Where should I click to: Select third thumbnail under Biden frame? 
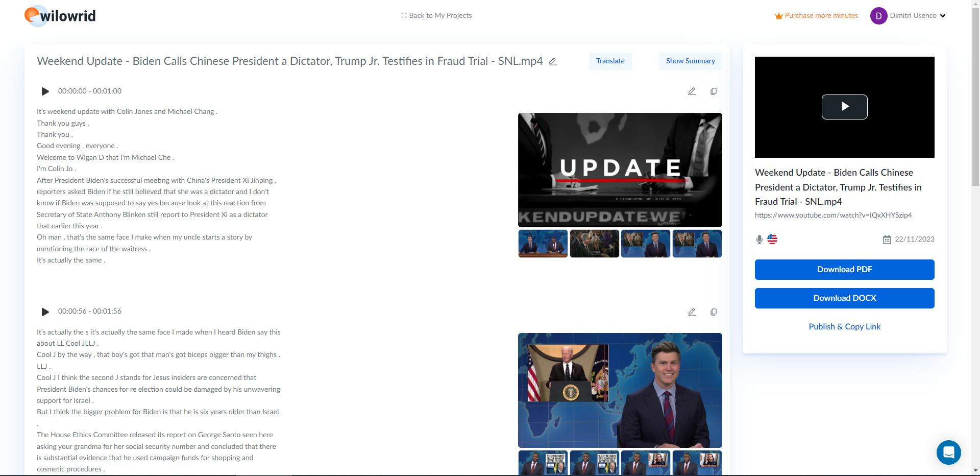click(645, 463)
